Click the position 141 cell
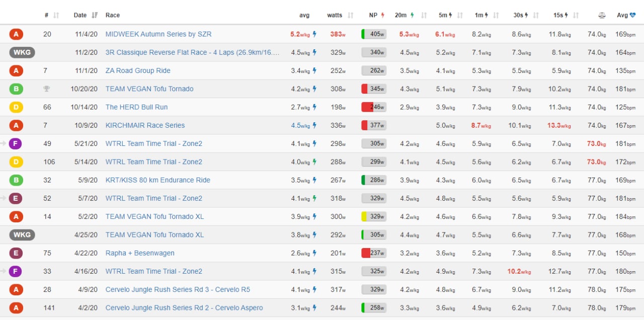The height and width of the screenshot is (320, 644). [x=49, y=308]
